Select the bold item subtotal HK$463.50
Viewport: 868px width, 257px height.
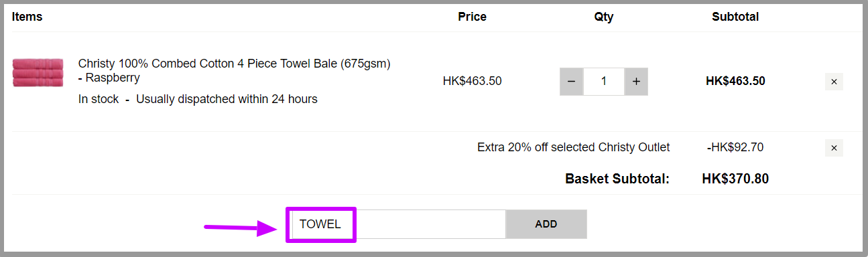click(735, 82)
